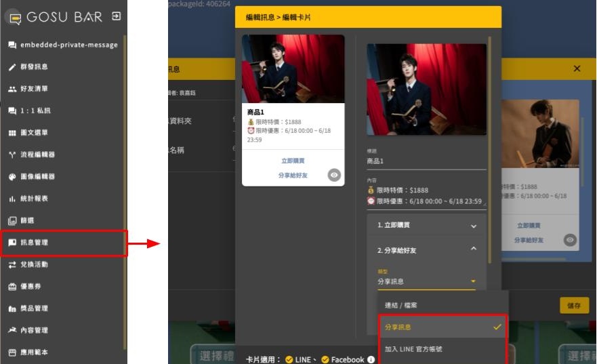Select 分享訊息 option in the dropdown list
The image size is (597, 364).
[x=442, y=327]
